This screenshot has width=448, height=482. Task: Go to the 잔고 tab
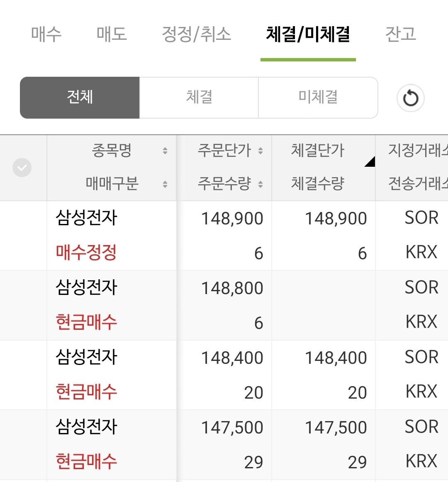tap(400, 34)
